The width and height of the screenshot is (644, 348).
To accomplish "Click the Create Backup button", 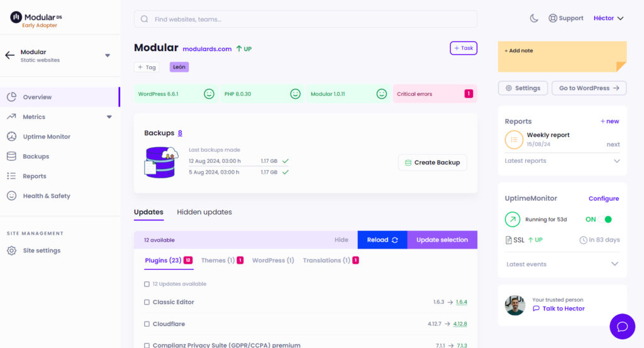I will click(x=433, y=162).
